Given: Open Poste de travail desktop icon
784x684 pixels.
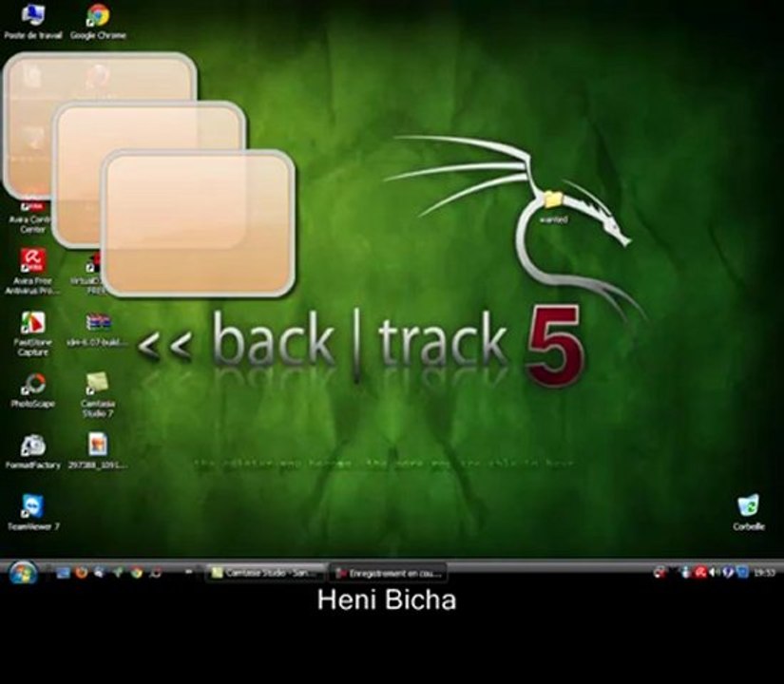Looking at the screenshot, I should (33, 21).
